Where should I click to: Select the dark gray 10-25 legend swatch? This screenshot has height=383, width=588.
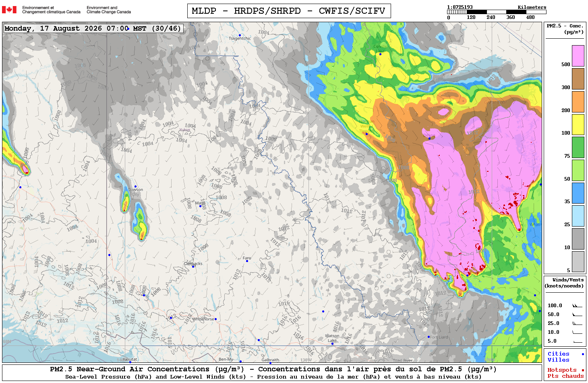coord(578,239)
